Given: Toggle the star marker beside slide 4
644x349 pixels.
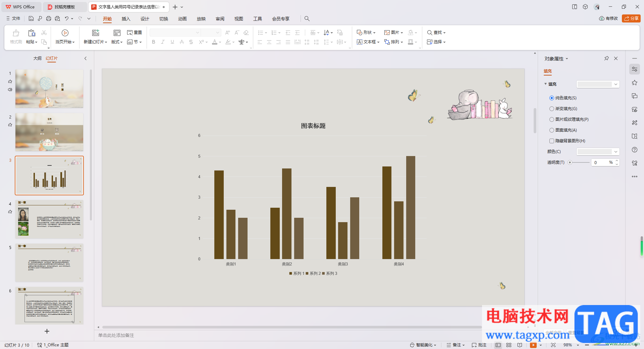Looking at the screenshot, I should pos(10,212).
